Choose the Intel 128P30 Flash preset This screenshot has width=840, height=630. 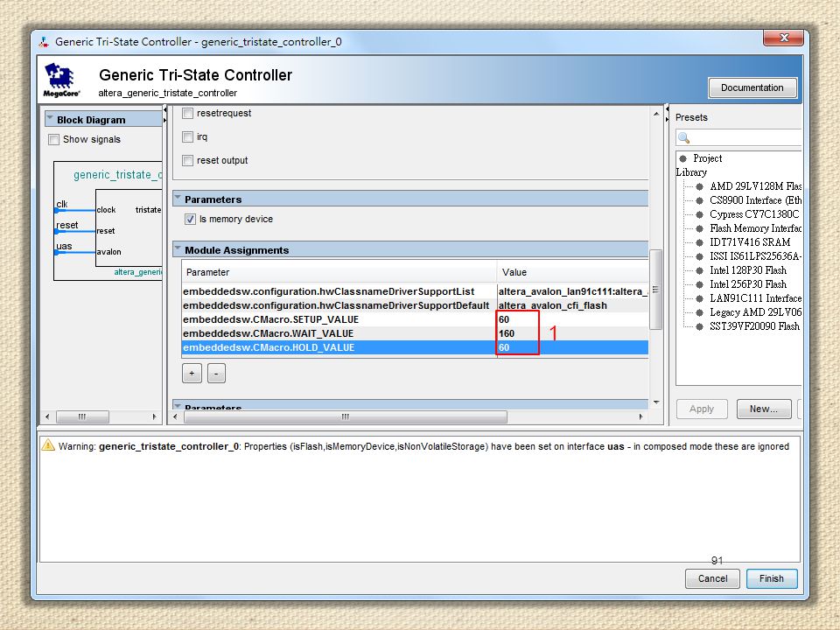(x=748, y=270)
